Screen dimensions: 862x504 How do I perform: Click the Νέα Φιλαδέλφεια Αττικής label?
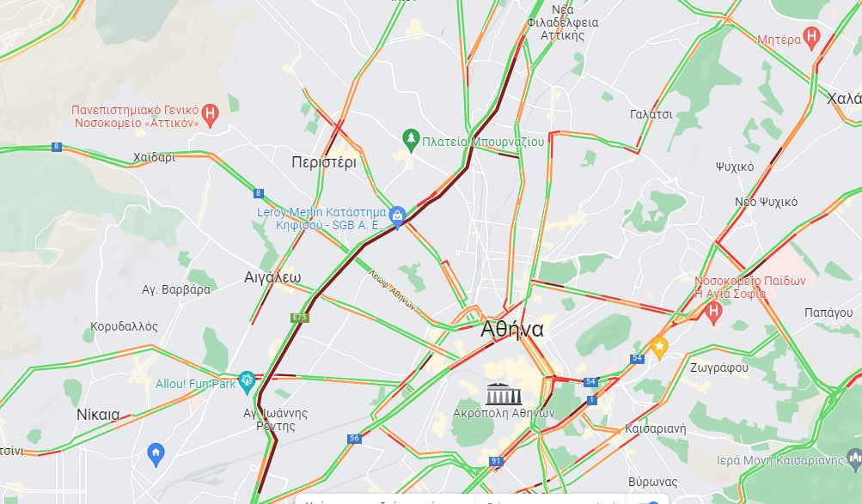coord(562,22)
